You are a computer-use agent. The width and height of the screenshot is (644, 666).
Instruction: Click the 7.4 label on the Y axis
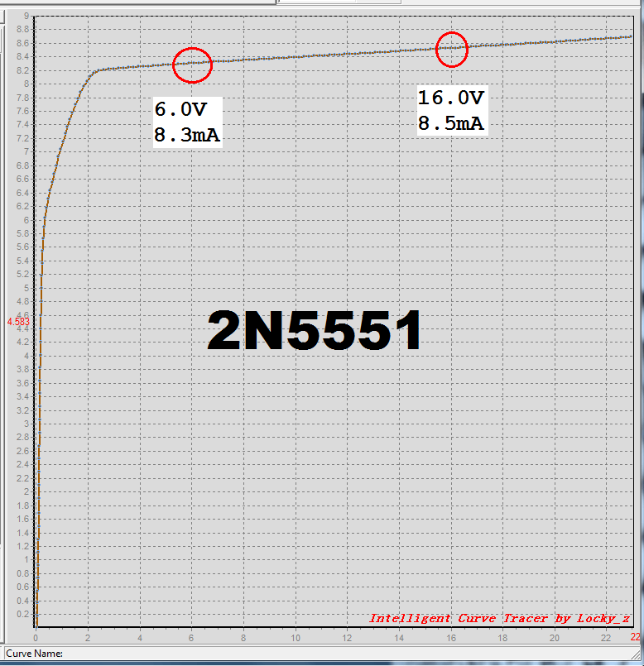click(x=23, y=124)
